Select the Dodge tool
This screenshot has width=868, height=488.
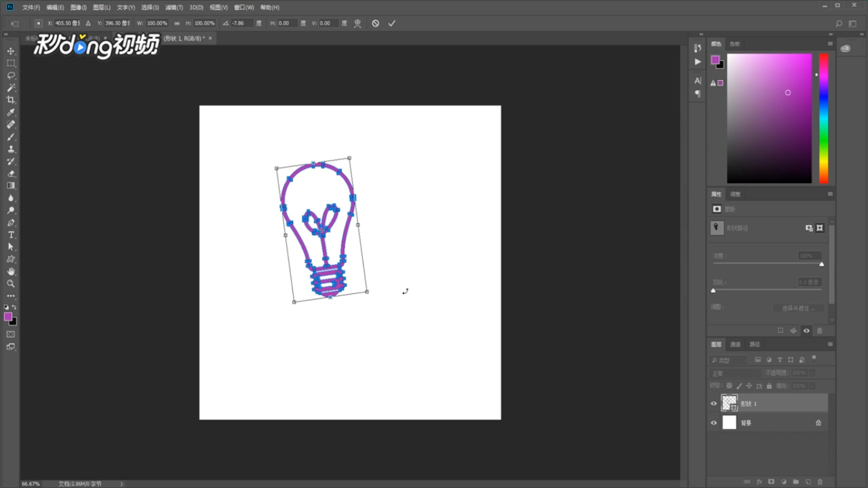pos(11,210)
